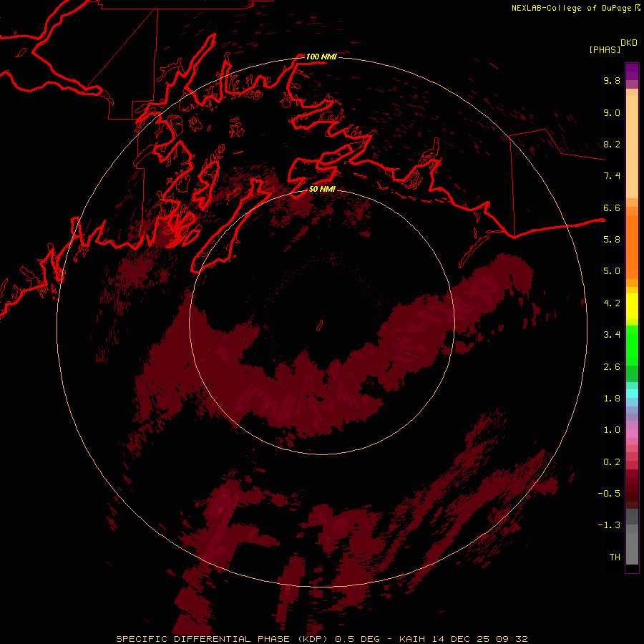Click the 100 NMI range ring label
The height and width of the screenshot is (644, 644).
point(321,57)
